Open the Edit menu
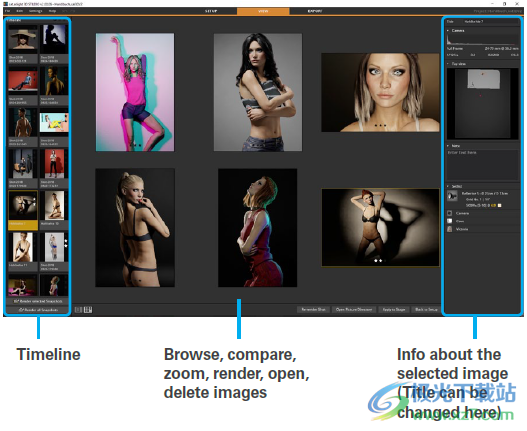Screen dimensions: 527x431 19,11
